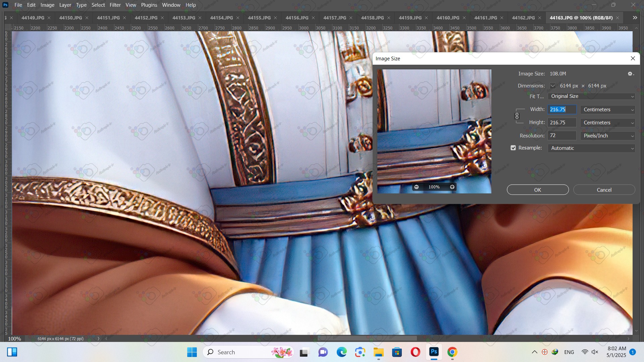Open Google Chrome from the taskbar
This screenshot has height=362, width=644.
pos(452,352)
